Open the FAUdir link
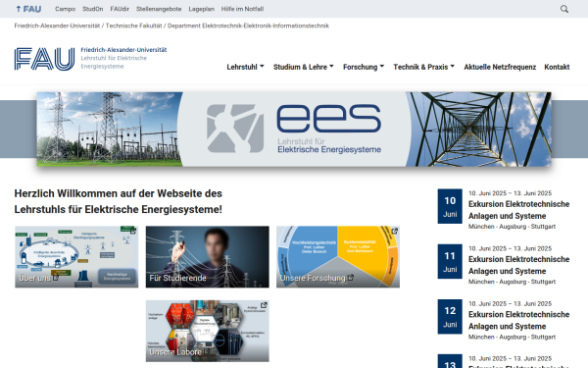The height and width of the screenshot is (368, 588). (120, 9)
